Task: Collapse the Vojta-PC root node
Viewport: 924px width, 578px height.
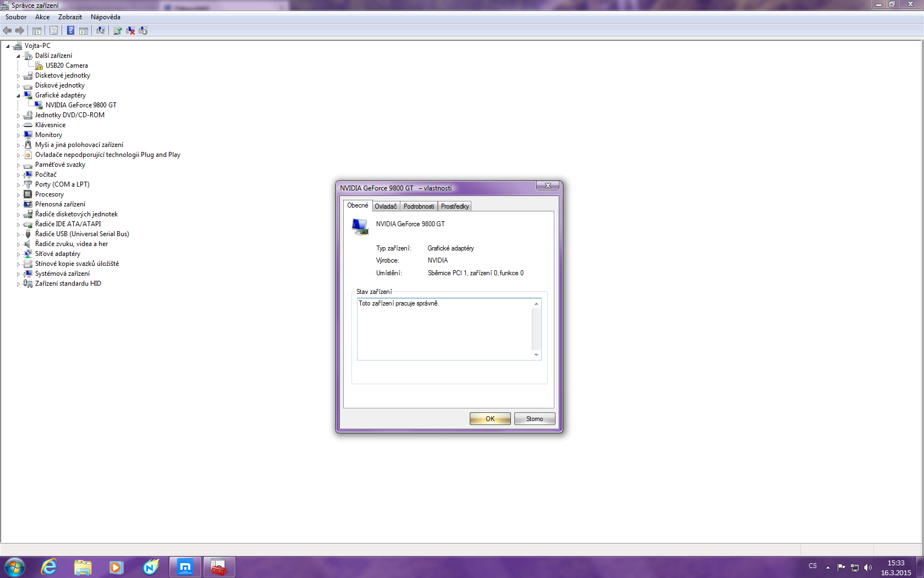Action: coord(8,46)
